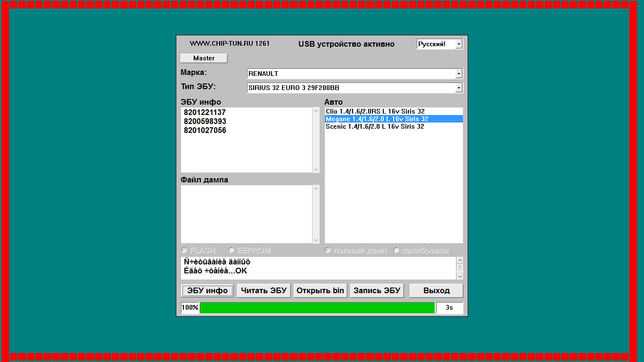Click the Читать ЭБУ button

(264, 290)
